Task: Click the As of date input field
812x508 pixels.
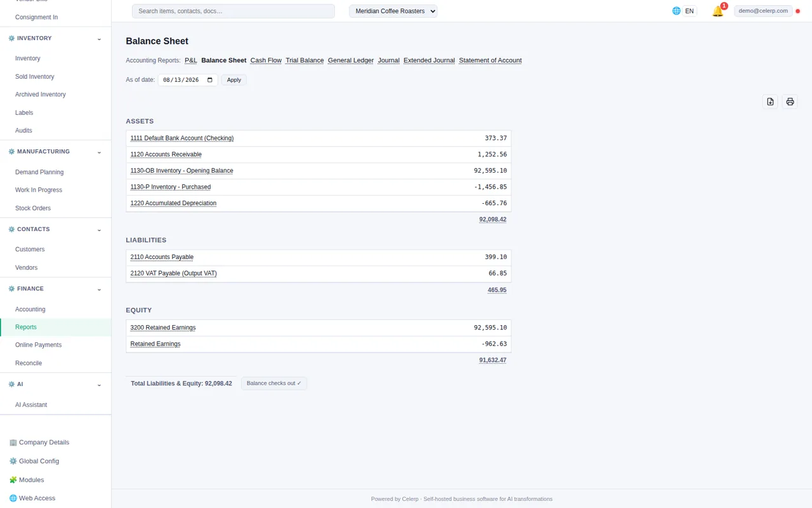Action: (188, 80)
